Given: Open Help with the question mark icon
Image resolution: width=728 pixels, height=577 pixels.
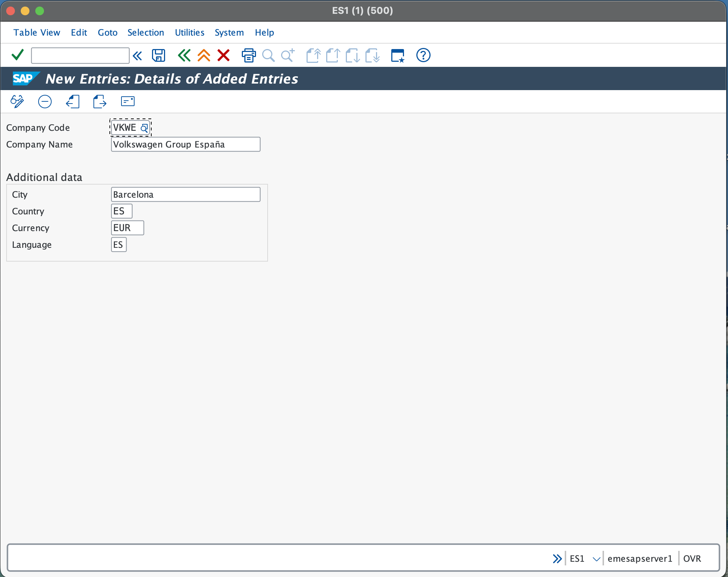Looking at the screenshot, I should (423, 55).
